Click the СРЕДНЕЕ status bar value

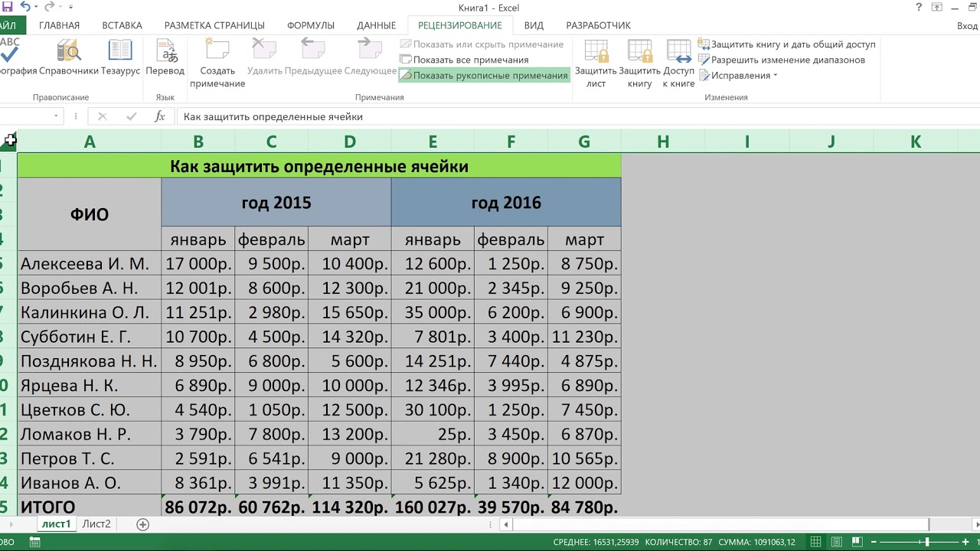click(x=596, y=542)
